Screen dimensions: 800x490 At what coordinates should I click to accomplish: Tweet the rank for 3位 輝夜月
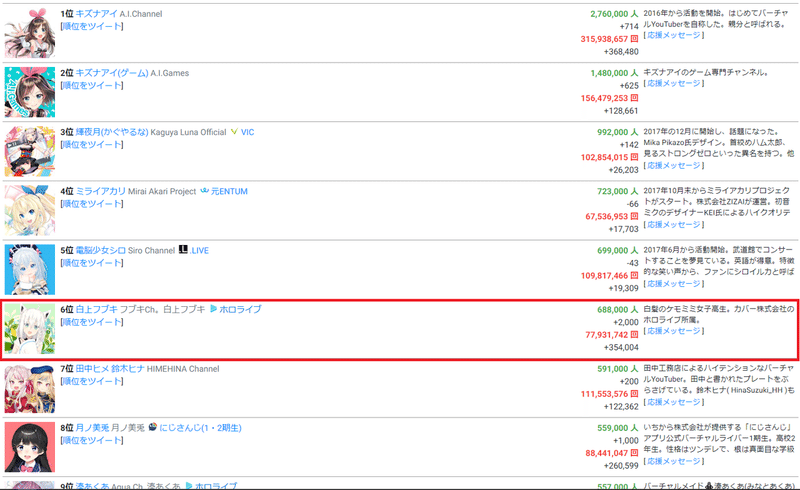coord(92,144)
